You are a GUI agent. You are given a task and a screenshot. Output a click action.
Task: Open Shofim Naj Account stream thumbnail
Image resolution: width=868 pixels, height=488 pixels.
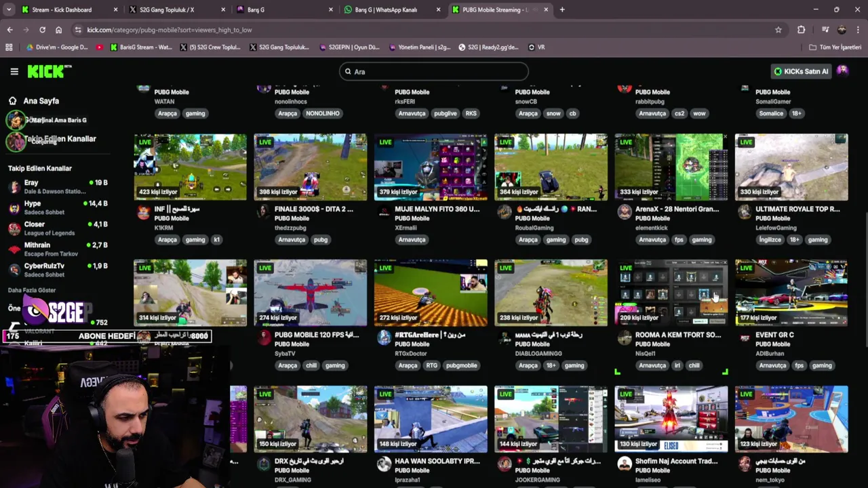click(x=671, y=419)
